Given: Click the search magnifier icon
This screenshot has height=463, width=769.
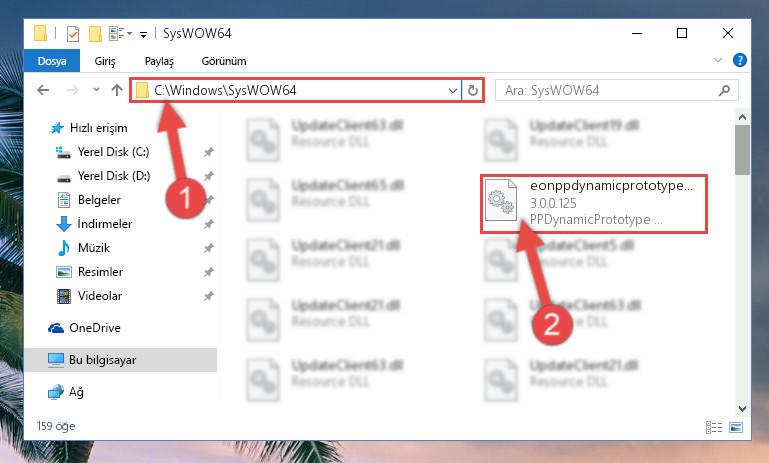Looking at the screenshot, I should (724, 90).
